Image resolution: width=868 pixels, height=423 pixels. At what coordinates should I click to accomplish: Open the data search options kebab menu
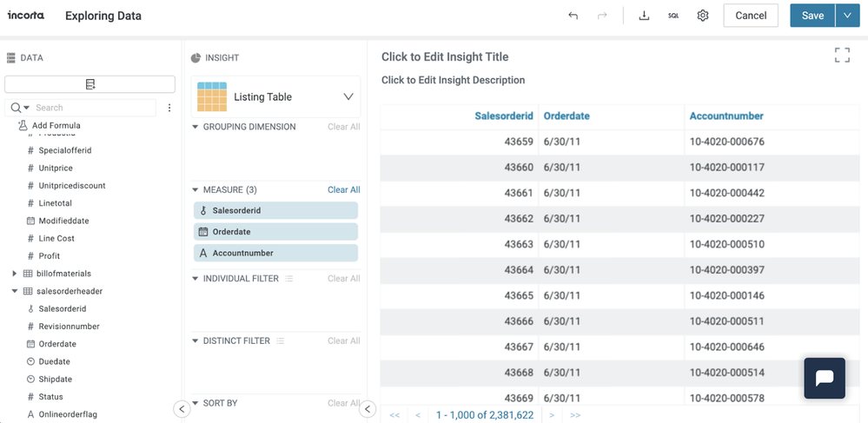[x=169, y=108]
